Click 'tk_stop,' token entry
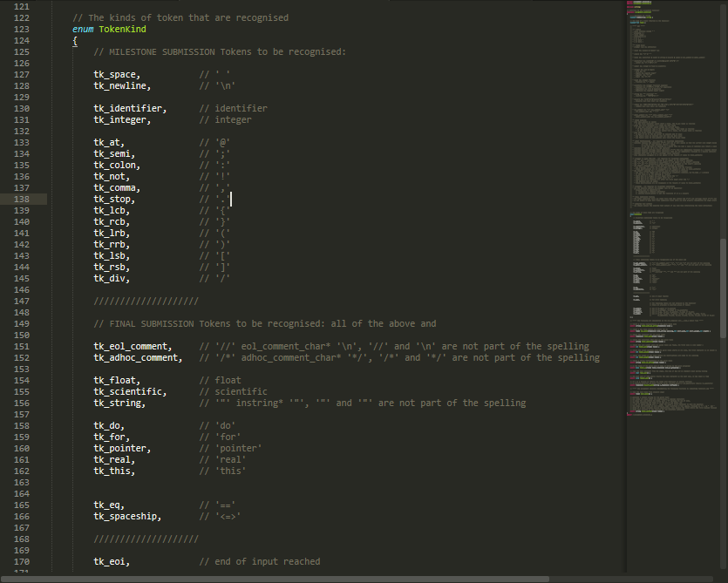Screen dimensions: 728x583 click(114, 200)
